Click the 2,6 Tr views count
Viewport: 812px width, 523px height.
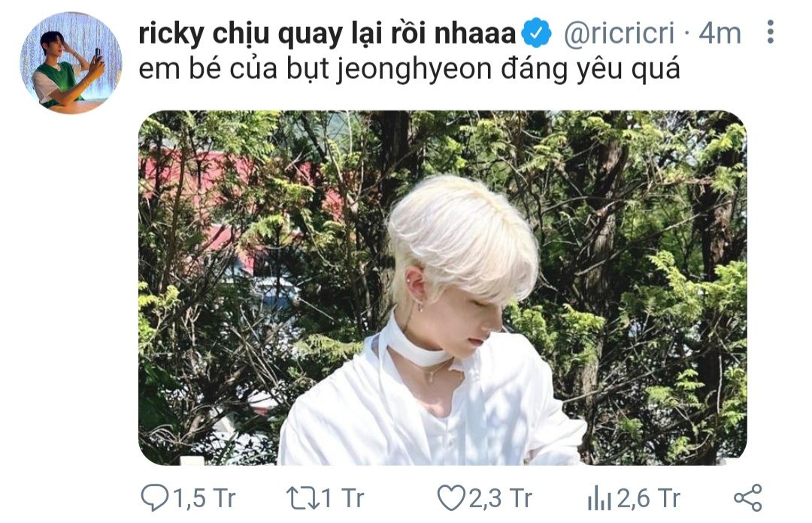648,499
